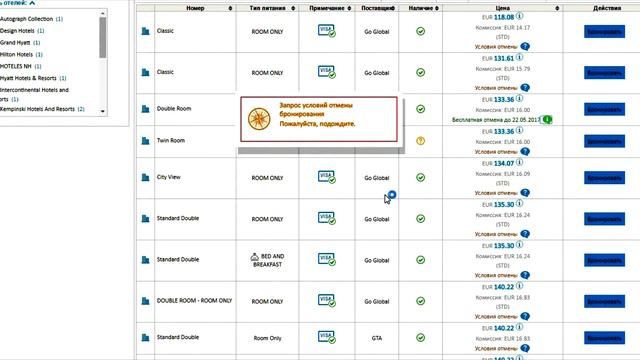Open cancellation terms question icon in Twin Room row
The width and height of the screenshot is (640, 360).
click(x=525, y=152)
